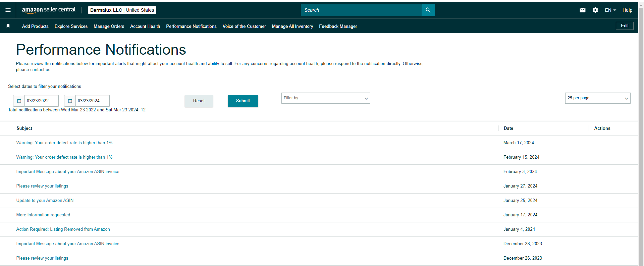Open Feedback Manager

pyautogui.click(x=338, y=26)
